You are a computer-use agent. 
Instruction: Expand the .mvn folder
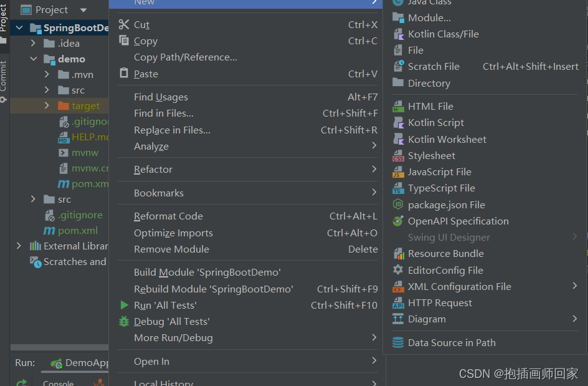(47, 74)
